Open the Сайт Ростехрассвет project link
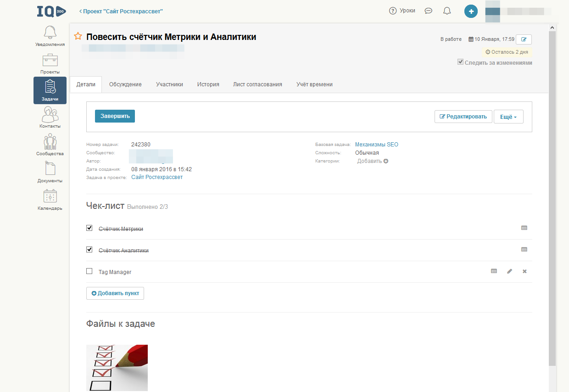This screenshot has width=569, height=392. [157, 177]
